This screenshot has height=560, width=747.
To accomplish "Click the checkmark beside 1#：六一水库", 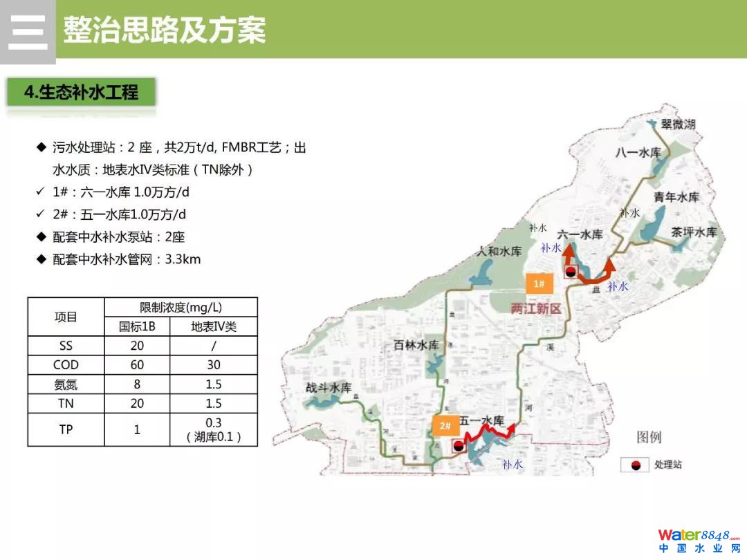I will [41, 192].
